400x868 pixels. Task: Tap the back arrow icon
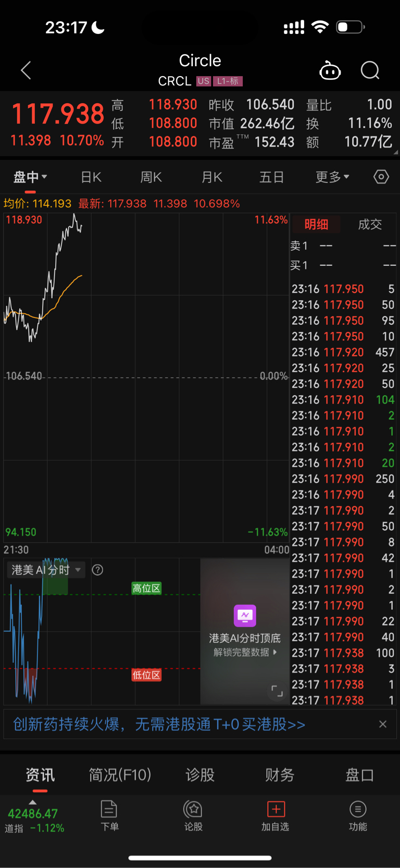[26, 70]
